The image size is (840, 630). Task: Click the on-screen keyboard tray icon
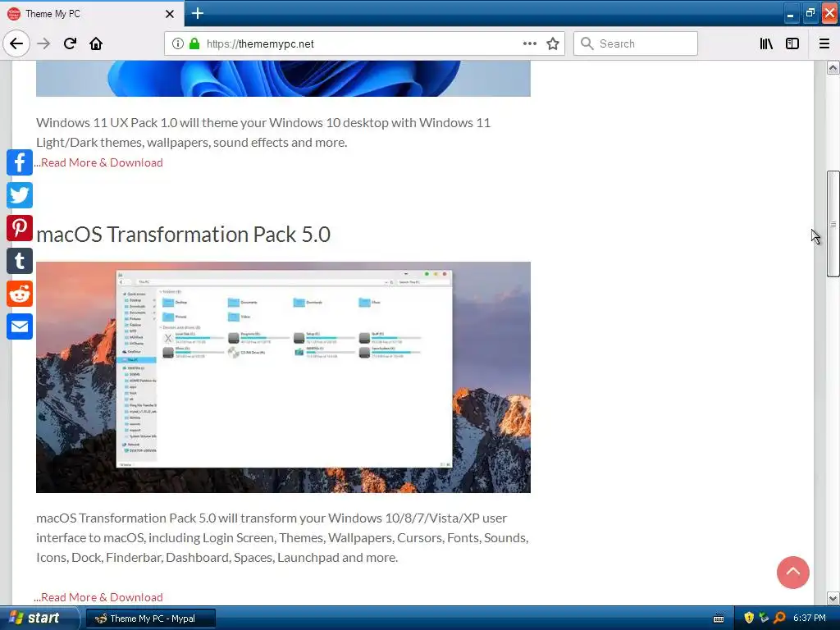click(719, 619)
